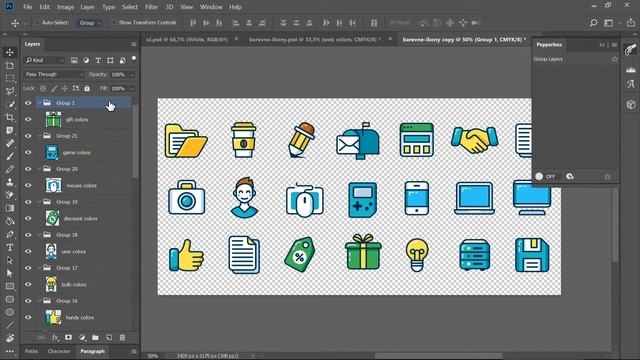This screenshot has width=640, height=360.
Task: Open the Kind filter dropdown
Action: click(44, 60)
